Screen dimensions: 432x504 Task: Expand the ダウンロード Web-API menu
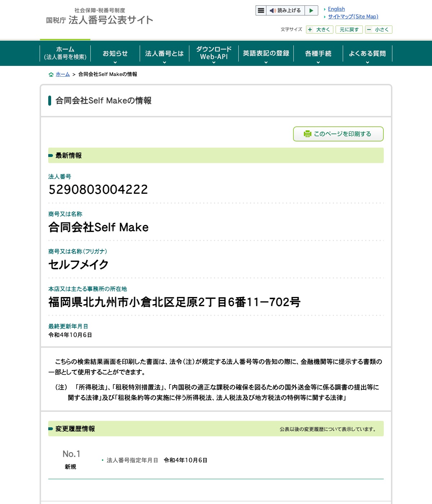click(214, 53)
